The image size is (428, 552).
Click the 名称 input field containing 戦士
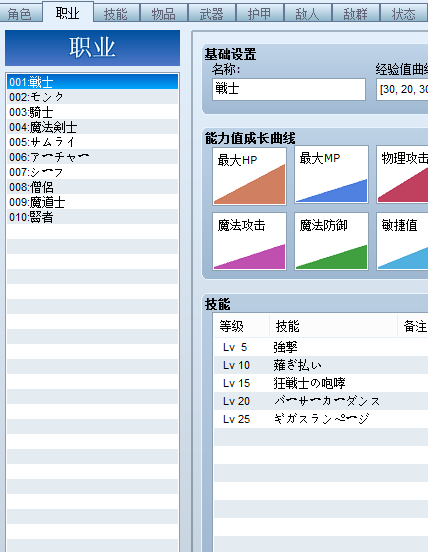click(x=289, y=89)
